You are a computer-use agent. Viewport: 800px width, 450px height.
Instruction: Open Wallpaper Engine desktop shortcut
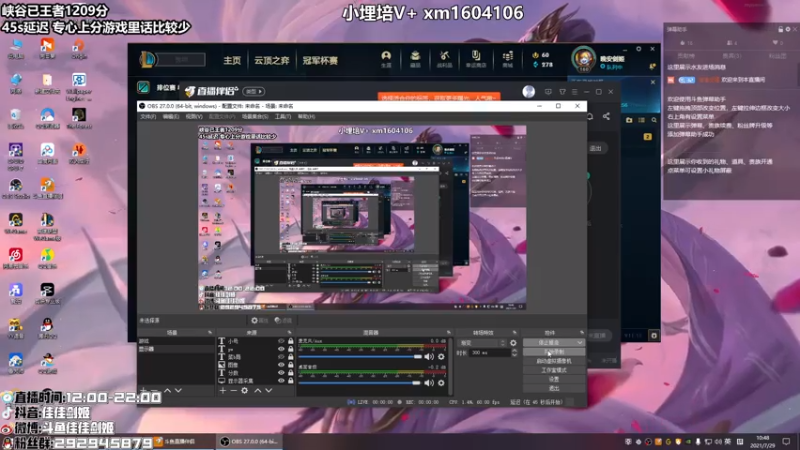79,87
